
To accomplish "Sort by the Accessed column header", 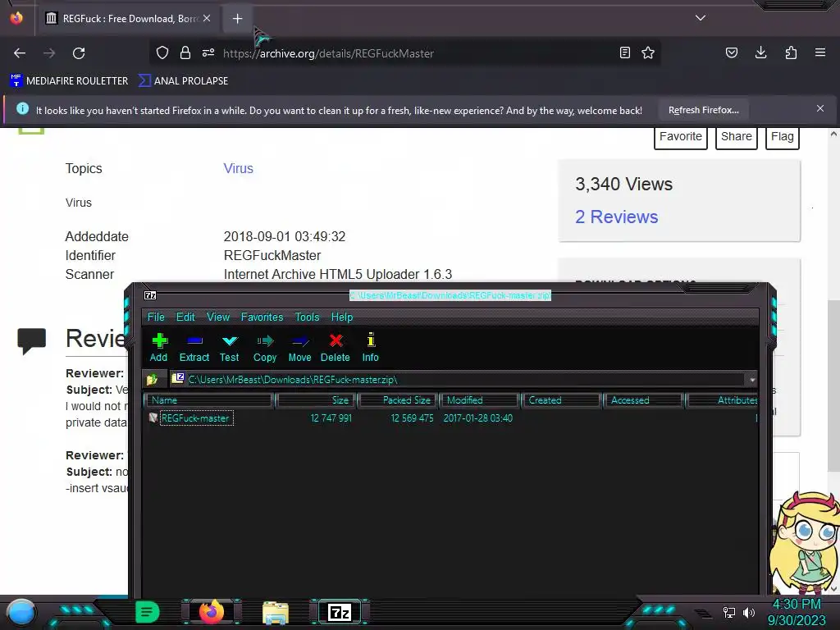I will point(643,400).
